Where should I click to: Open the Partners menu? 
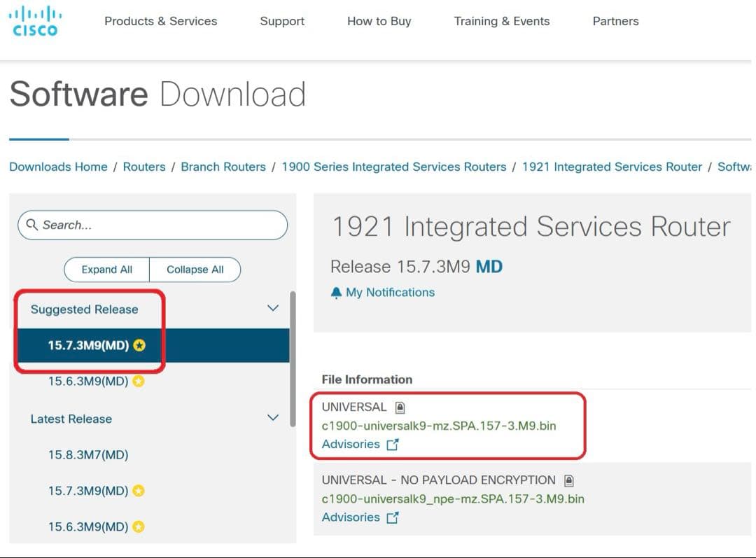click(x=615, y=21)
